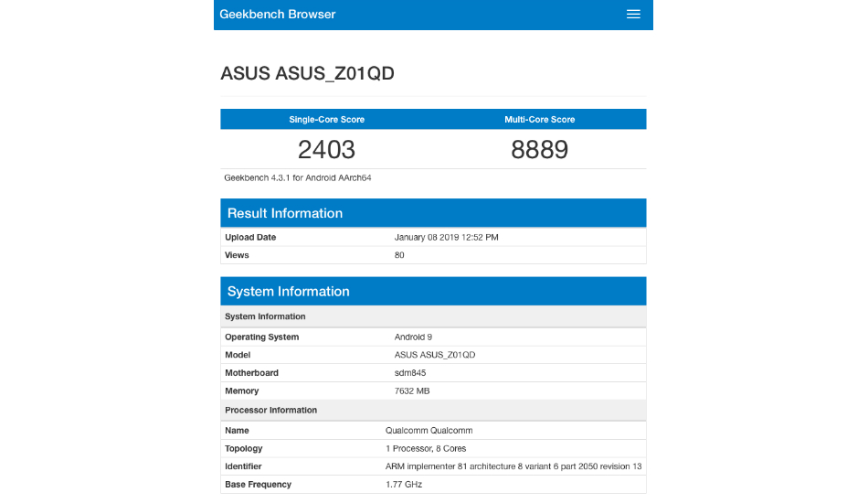Select the single-core score 2403
The width and height of the screenshot is (868, 503).
point(326,150)
